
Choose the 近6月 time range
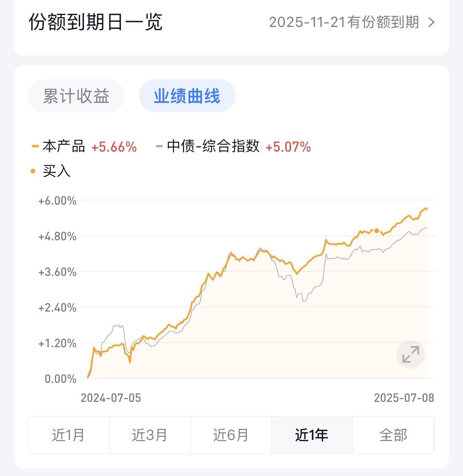[x=231, y=435]
